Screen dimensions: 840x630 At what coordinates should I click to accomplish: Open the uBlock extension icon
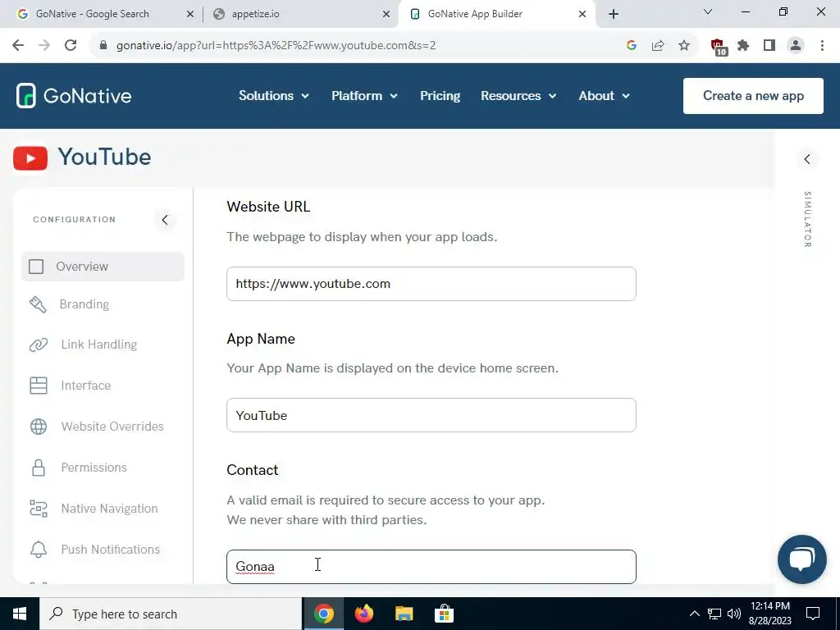[x=719, y=47]
